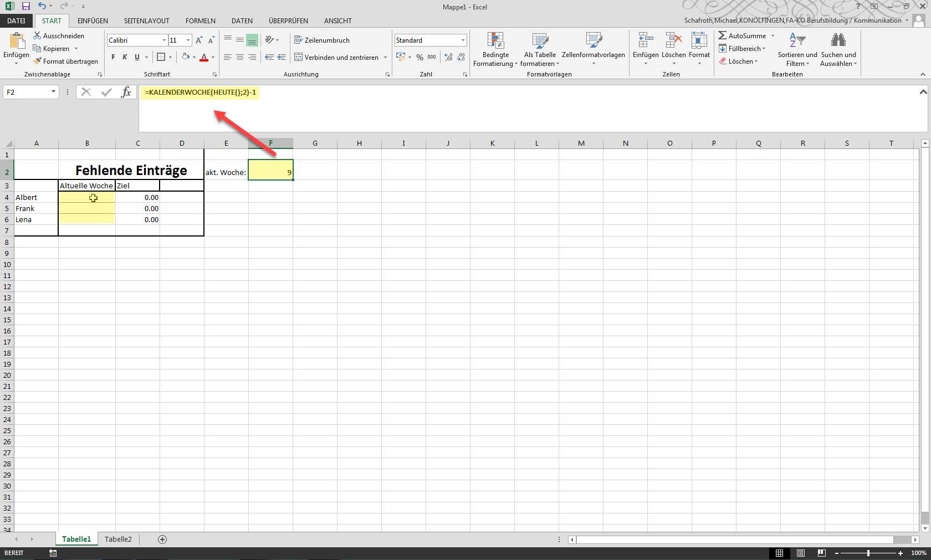Click the formula bar showing KALENDERWOCHE

(x=201, y=93)
